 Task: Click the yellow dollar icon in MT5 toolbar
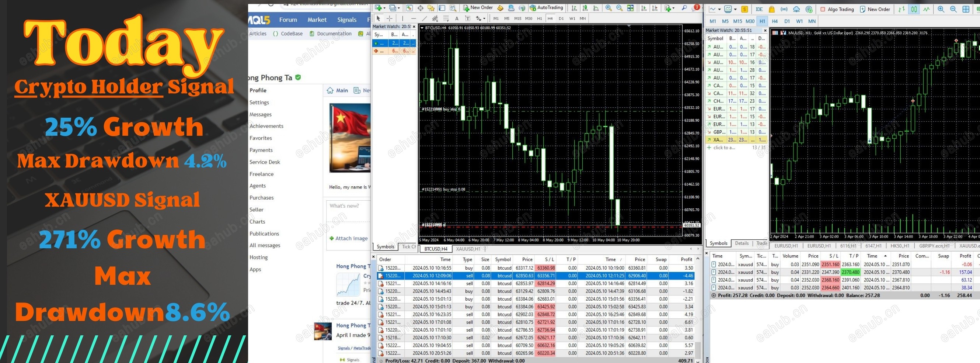744,9
